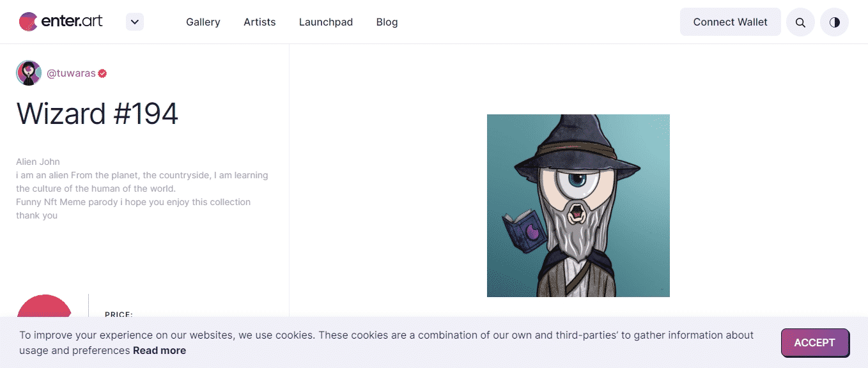Click the tuwaras profile avatar
The image size is (868, 368).
click(29, 73)
